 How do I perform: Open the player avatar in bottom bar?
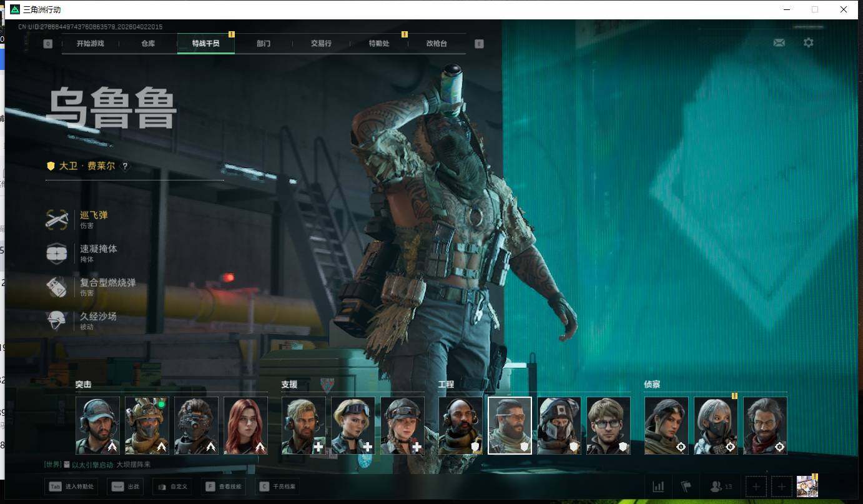807,486
